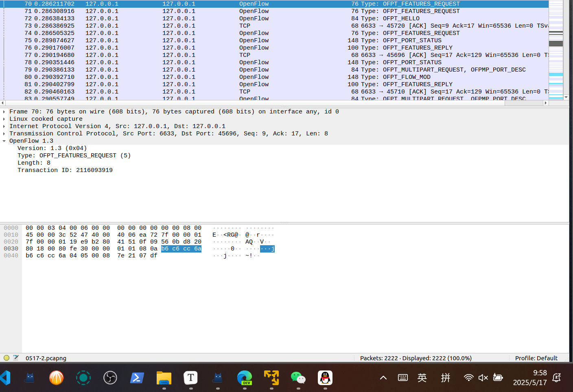
Task: Select the Transaction ID: 2116093919 field
Action: pyautogui.click(x=65, y=170)
